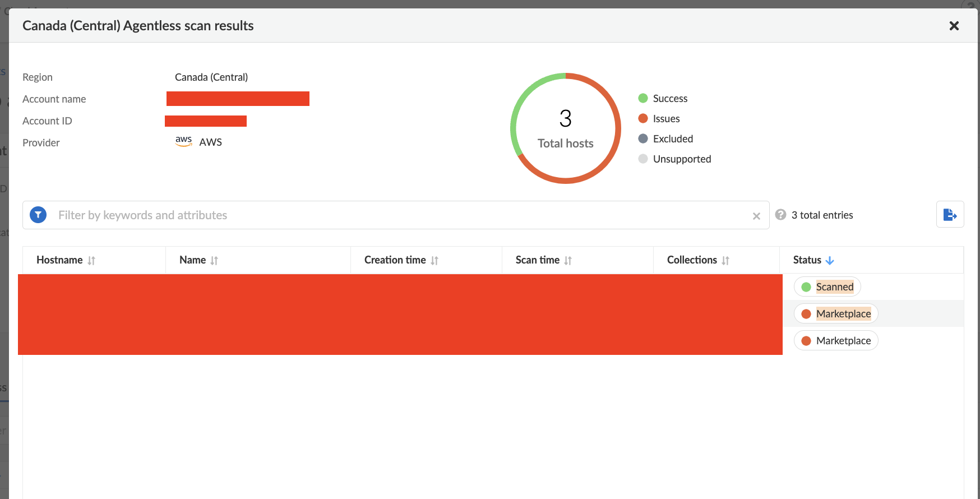
Task: Click the AWS provider name text
Action: (211, 142)
